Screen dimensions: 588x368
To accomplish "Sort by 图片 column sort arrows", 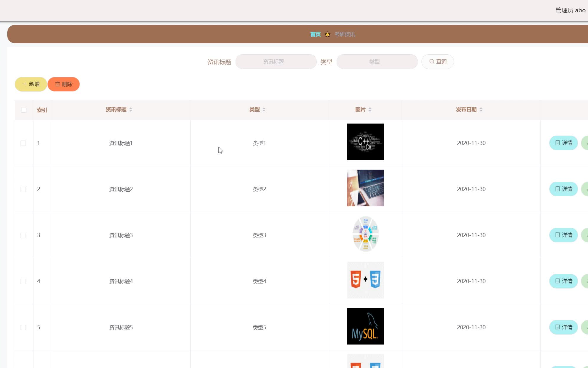I will [370, 109].
